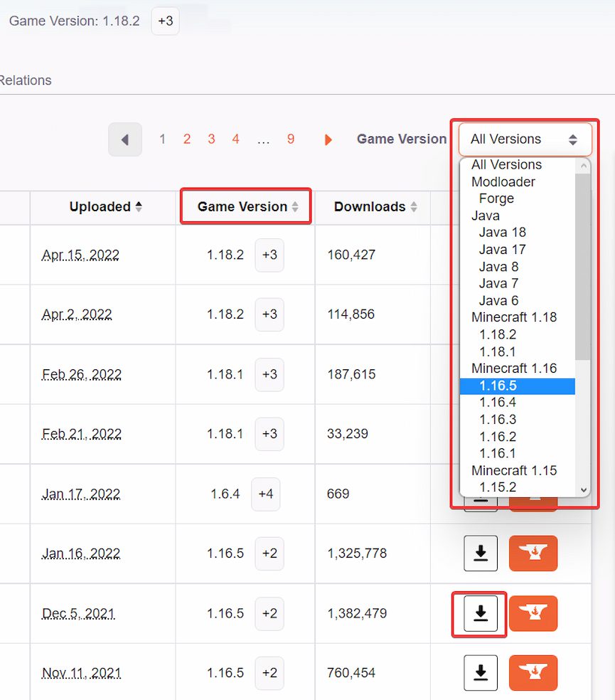Screen dimensions: 615x700
Task: Go to previous page with left arrow
Action: pyautogui.click(x=125, y=139)
